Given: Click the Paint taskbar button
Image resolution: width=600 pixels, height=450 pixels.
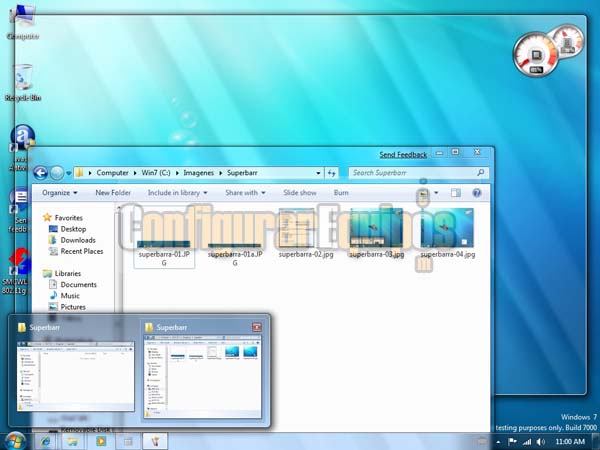Looking at the screenshot, I should point(155,441).
